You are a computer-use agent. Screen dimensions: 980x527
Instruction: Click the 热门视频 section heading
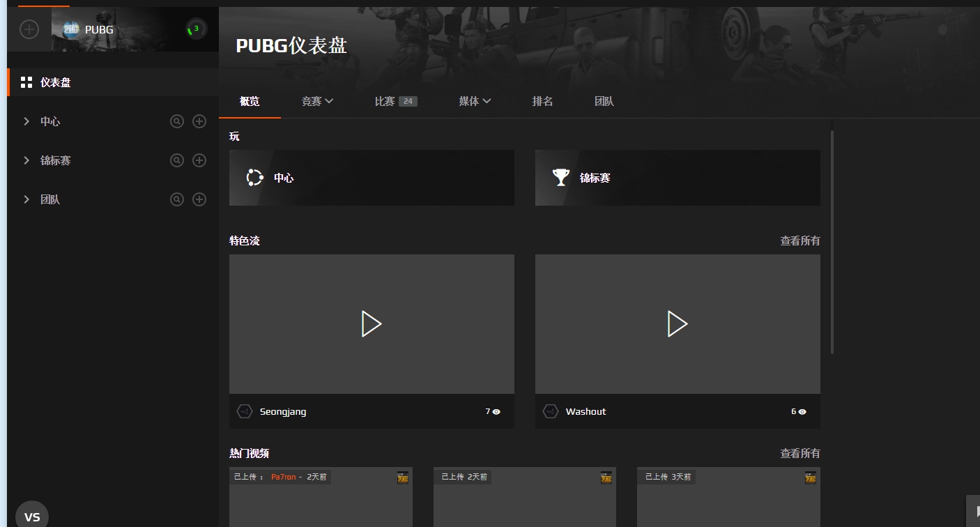[250, 453]
